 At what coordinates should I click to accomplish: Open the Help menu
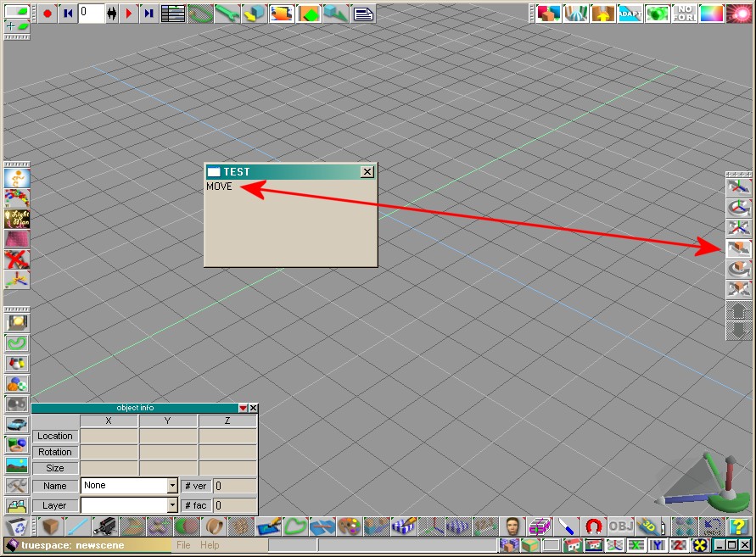tap(210, 545)
